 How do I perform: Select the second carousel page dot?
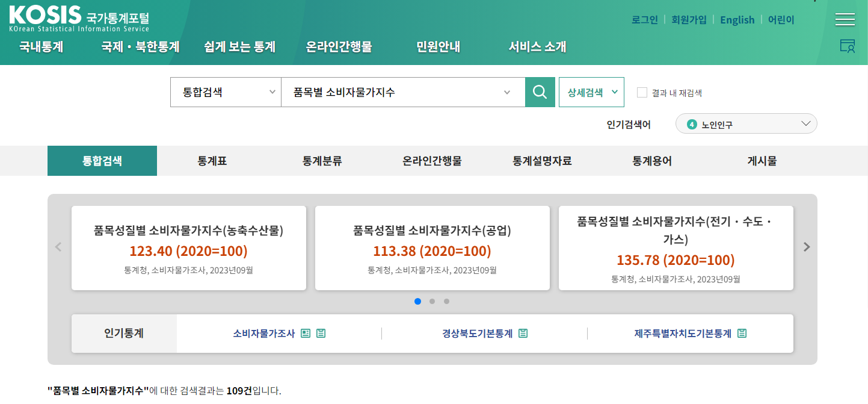(x=432, y=302)
